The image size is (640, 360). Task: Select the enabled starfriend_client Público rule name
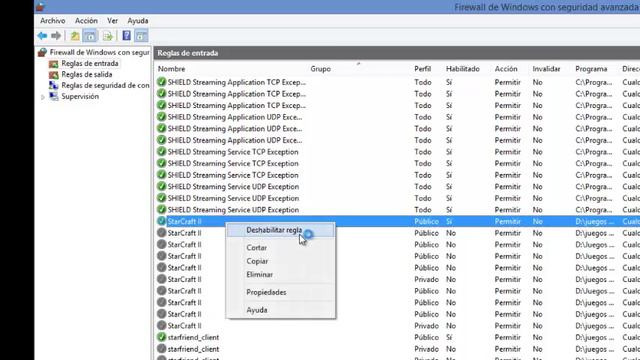pyautogui.click(x=193, y=338)
